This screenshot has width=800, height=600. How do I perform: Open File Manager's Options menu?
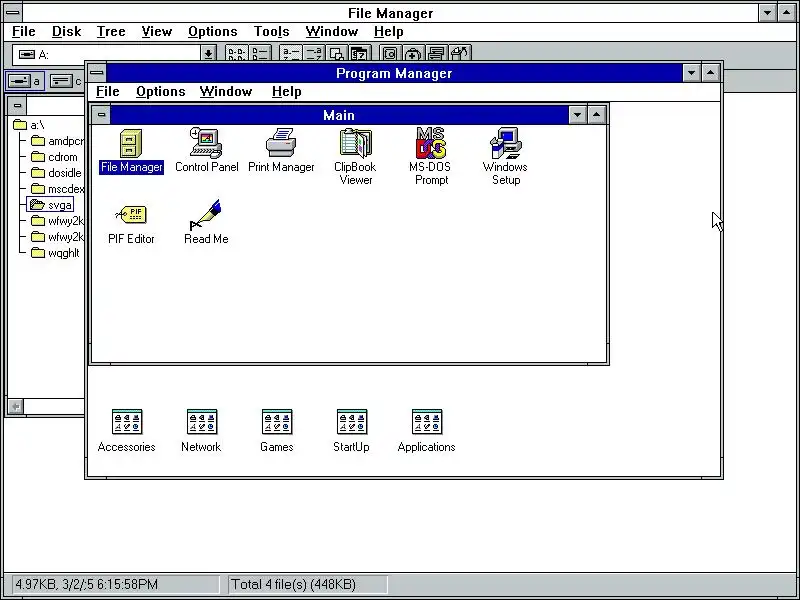[x=213, y=32]
